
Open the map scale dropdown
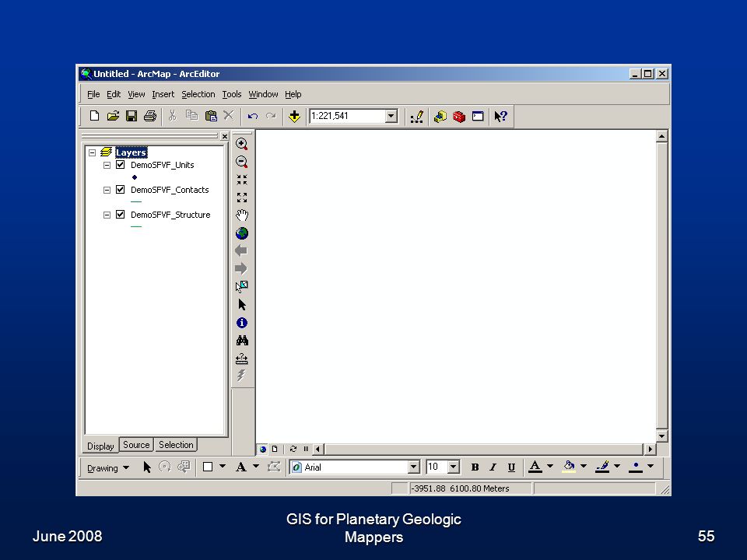point(391,116)
